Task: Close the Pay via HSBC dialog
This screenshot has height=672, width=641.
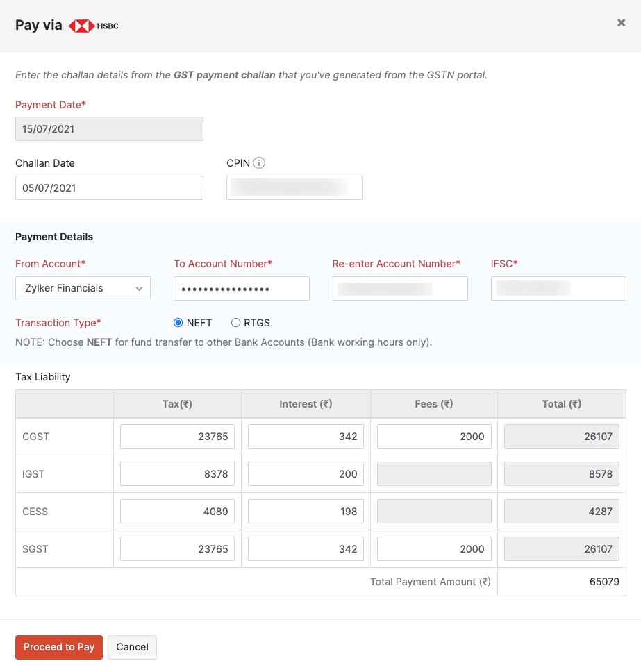Action: point(621,23)
